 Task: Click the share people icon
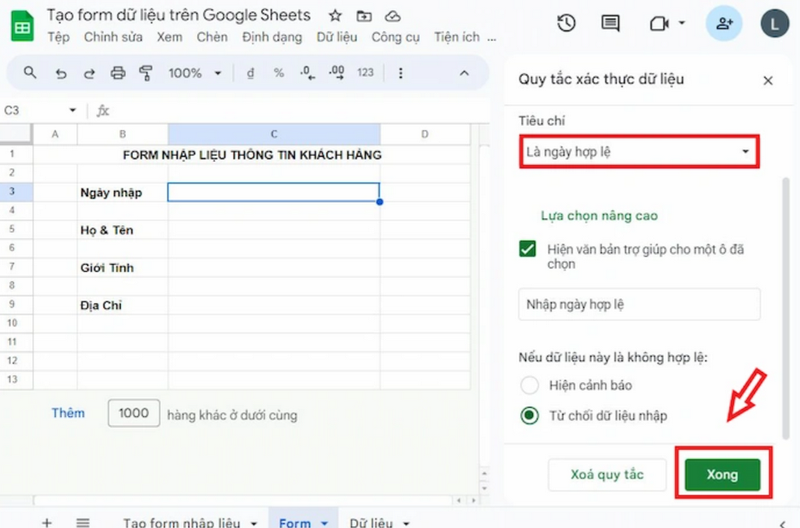(x=723, y=23)
